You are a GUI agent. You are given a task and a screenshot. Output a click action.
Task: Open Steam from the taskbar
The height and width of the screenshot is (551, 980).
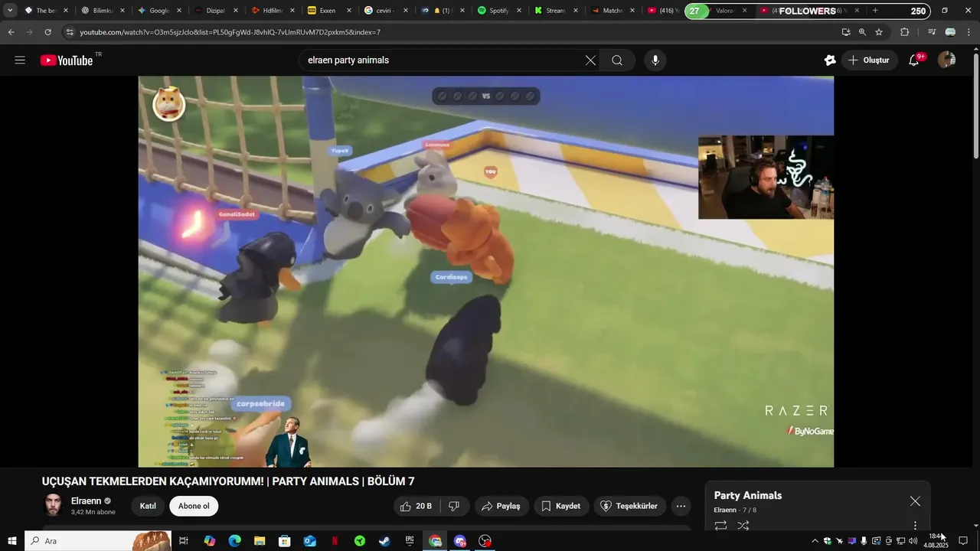tap(384, 541)
